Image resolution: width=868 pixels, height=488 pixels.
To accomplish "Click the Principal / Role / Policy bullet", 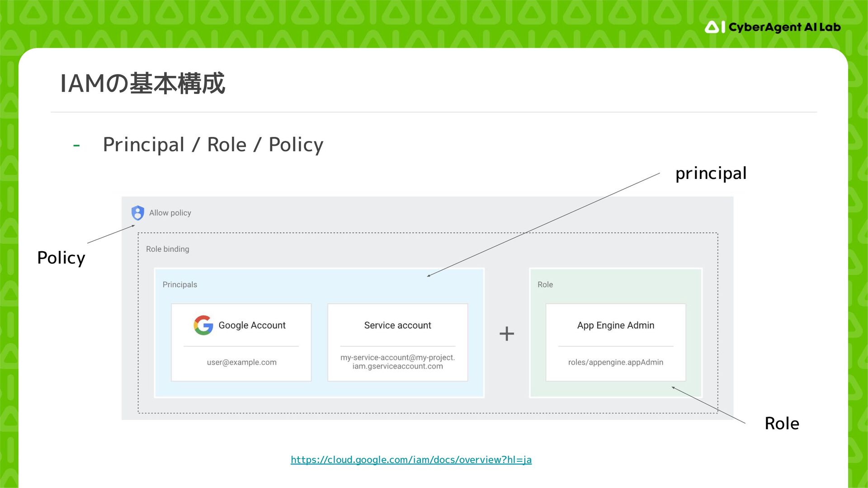I will (x=213, y=145).
